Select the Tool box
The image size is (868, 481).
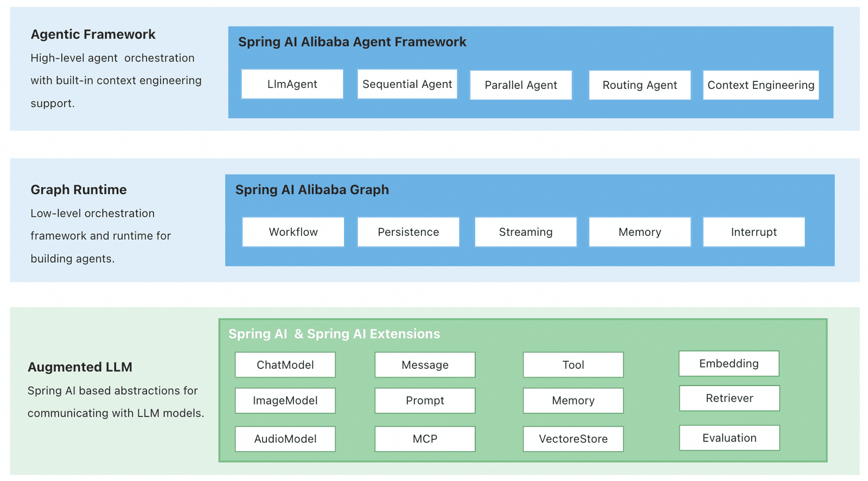pyautogui.click(x=573, y=365)
